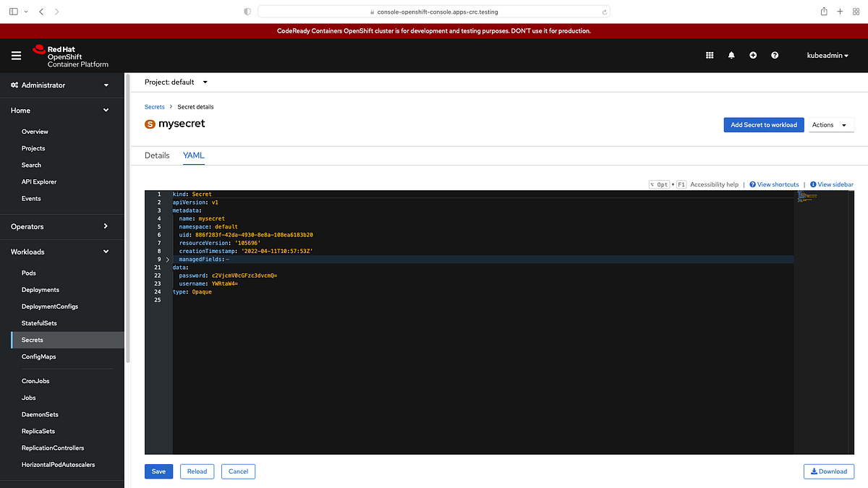Collapse the Workloads navigation section

(106, 251)
